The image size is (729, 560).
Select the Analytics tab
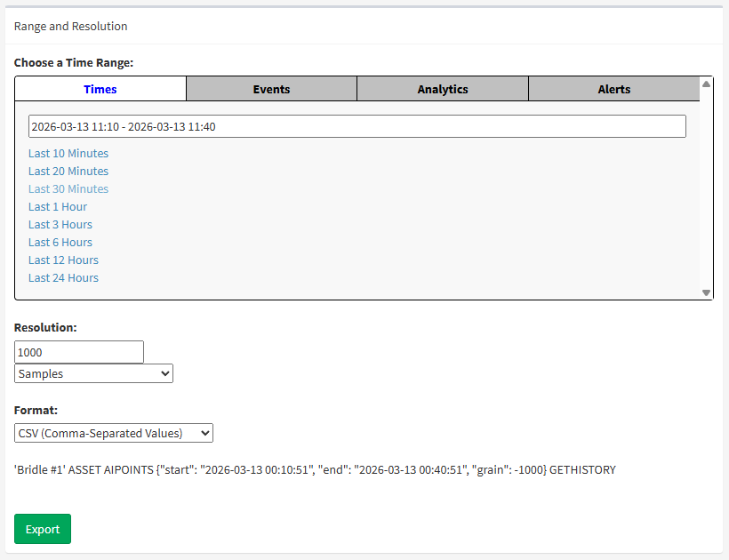click(443, 89)
